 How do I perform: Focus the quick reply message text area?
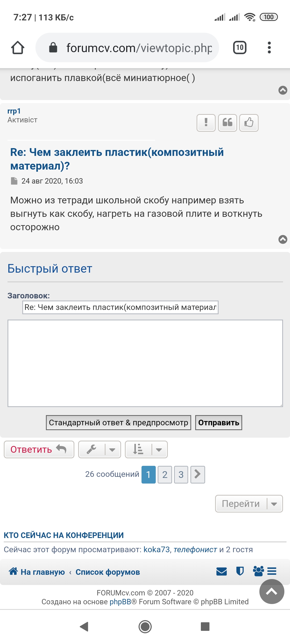click(145, 363)
